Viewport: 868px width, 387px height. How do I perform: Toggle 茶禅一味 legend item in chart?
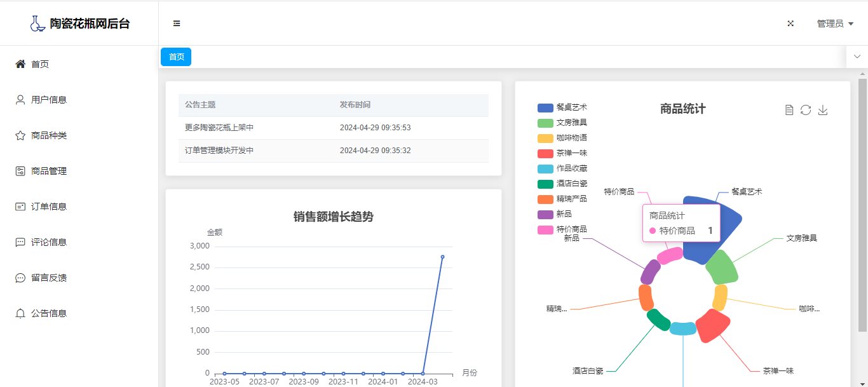(562, 153)
